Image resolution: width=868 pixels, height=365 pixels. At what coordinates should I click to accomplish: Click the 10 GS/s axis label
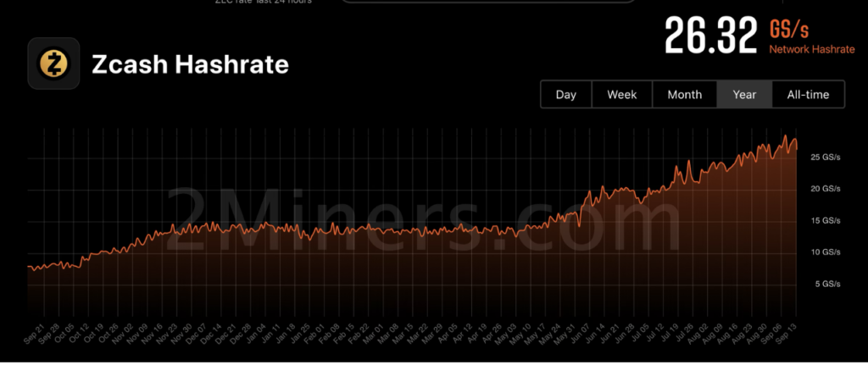tap(825, 252)
